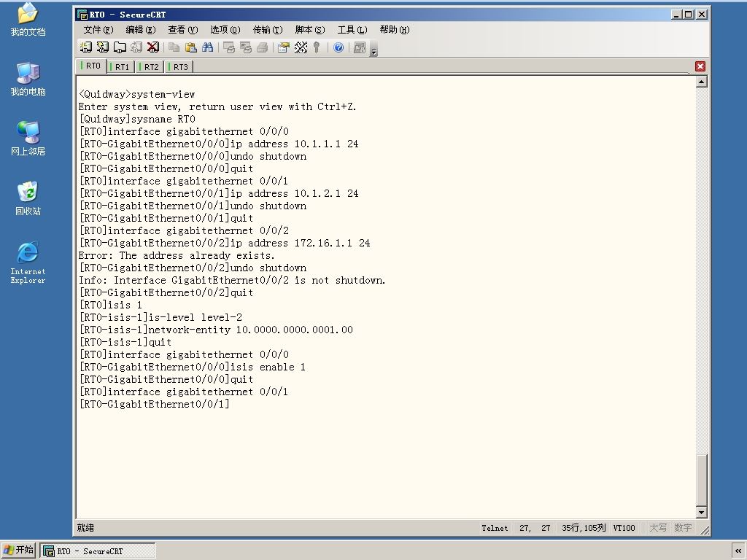Click the 'sysname RT0' command line
Screen dimensions: 747x560
(163, 119)
